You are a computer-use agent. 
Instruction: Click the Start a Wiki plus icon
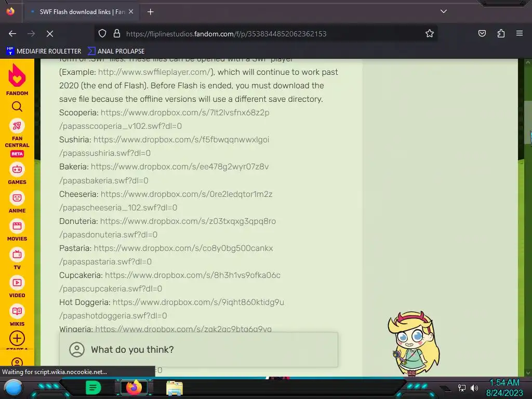pyautogui.click(x=17, y=338)
